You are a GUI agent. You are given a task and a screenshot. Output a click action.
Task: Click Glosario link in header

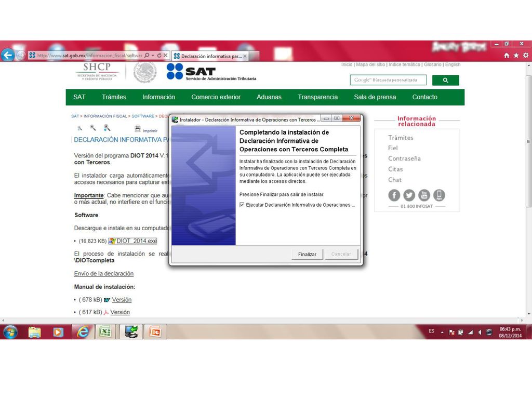coord(433,64)
